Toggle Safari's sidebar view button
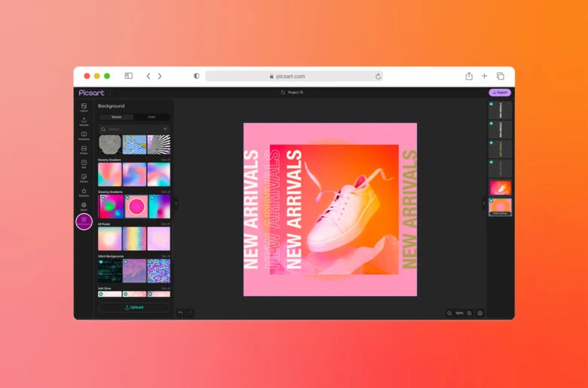 (129, 76)
